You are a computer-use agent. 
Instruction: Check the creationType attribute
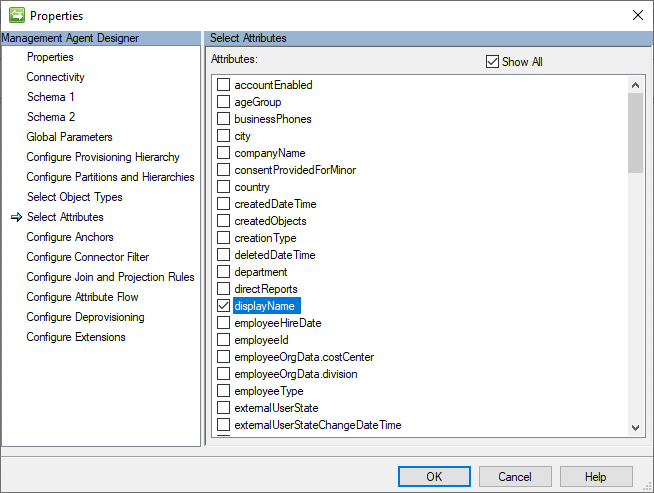click(224, 238)
